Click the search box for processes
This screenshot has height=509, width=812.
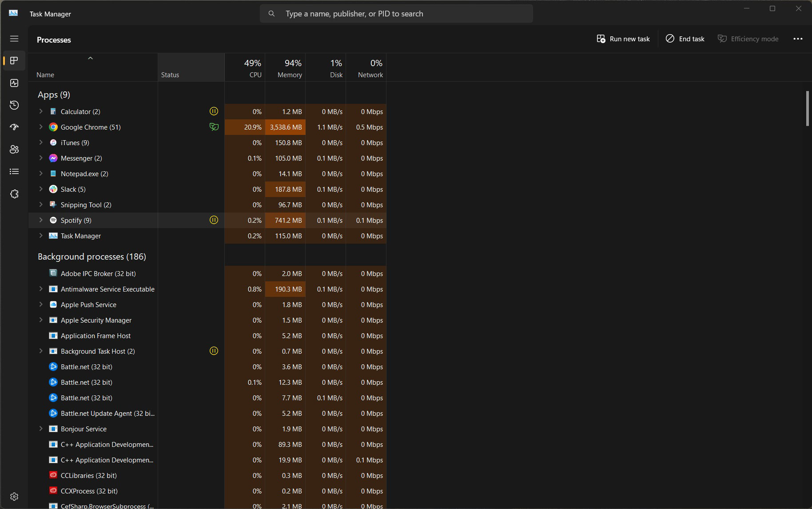pos(396,14)
